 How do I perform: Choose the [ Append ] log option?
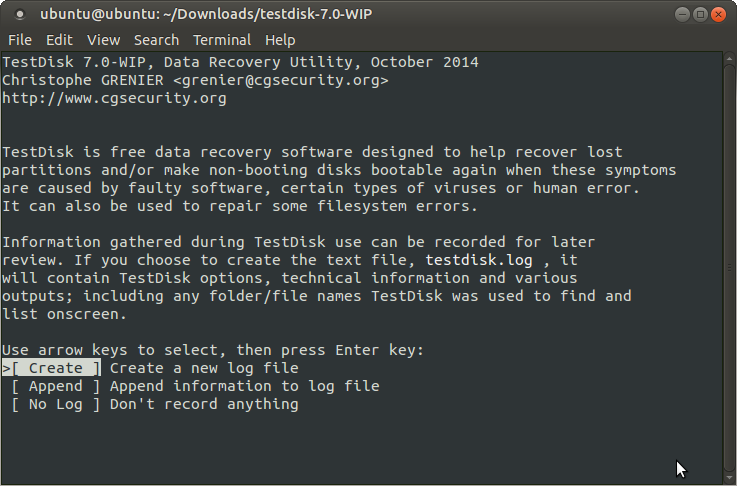pyautogui.click(x=55, y=387)
